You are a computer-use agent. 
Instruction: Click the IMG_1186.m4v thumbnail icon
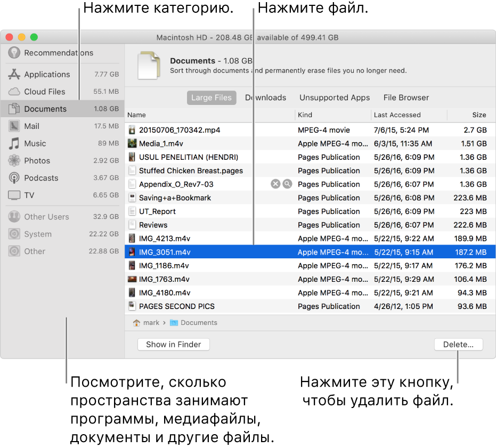pyautogui.click(x=132, y=265)
